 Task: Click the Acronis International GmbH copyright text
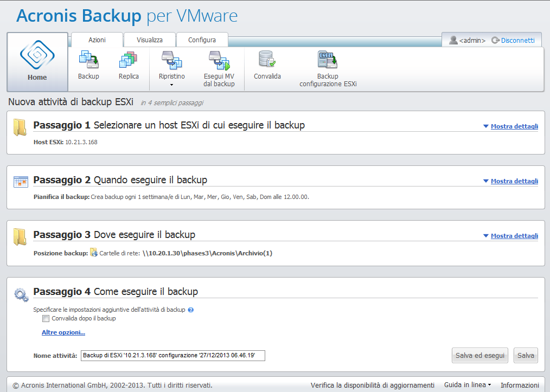113,385
